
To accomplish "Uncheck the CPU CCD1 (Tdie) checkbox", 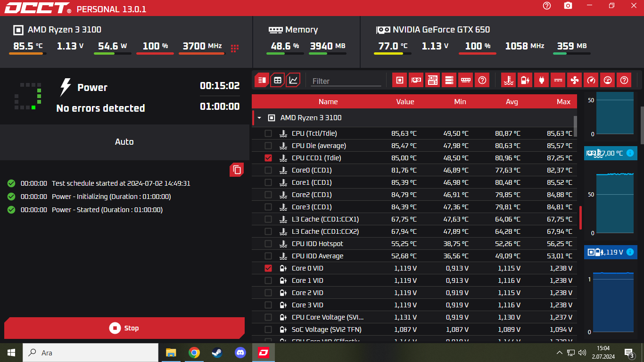I will (268, 158).
